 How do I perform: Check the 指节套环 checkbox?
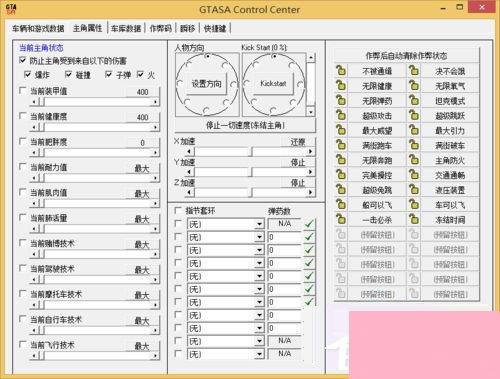(x=178, y=211)
